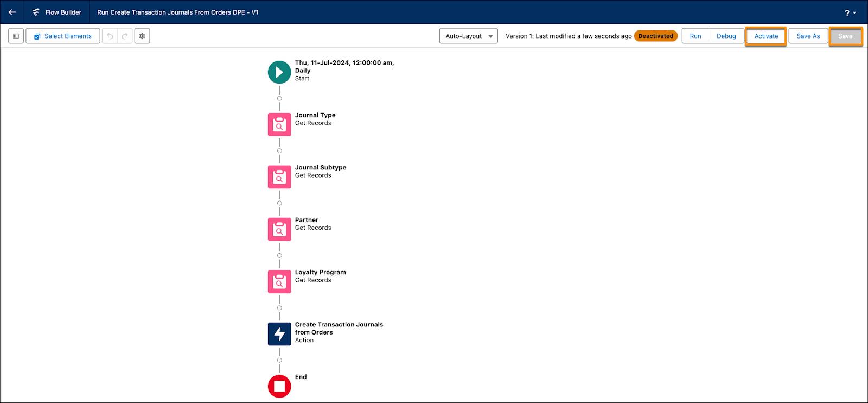Add element between Journal Type and Journal Subtype

279,151
